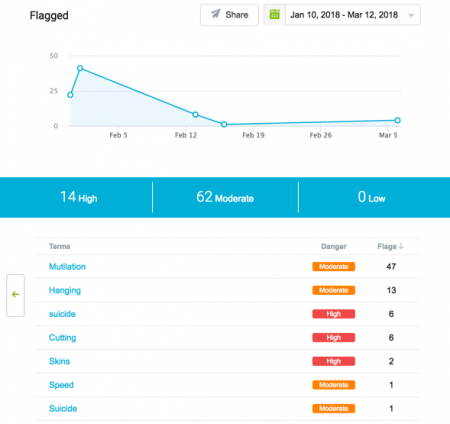Select the 14 High summary section
450x424 pixels.
(76, 197)
